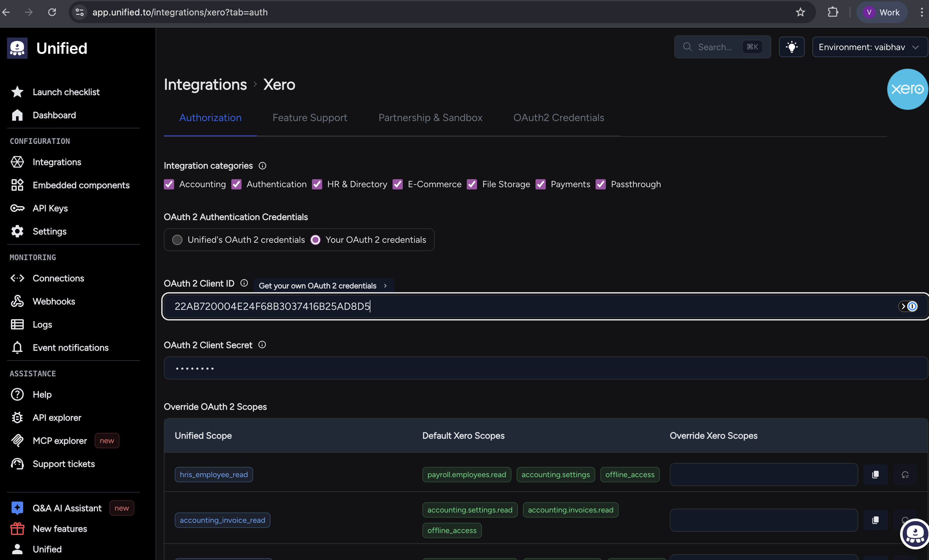Screen dimensions: 929x560
Task: Click the MCP explorer sidebar icon
Action: pyautogui.click(x=17, y=441)
